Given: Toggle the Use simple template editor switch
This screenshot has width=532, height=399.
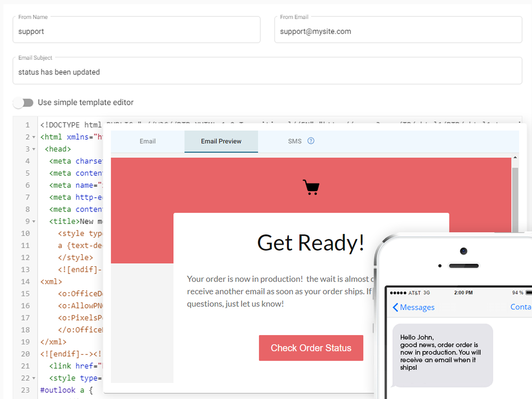Looking at the screenshot, I should pos(23,103).
